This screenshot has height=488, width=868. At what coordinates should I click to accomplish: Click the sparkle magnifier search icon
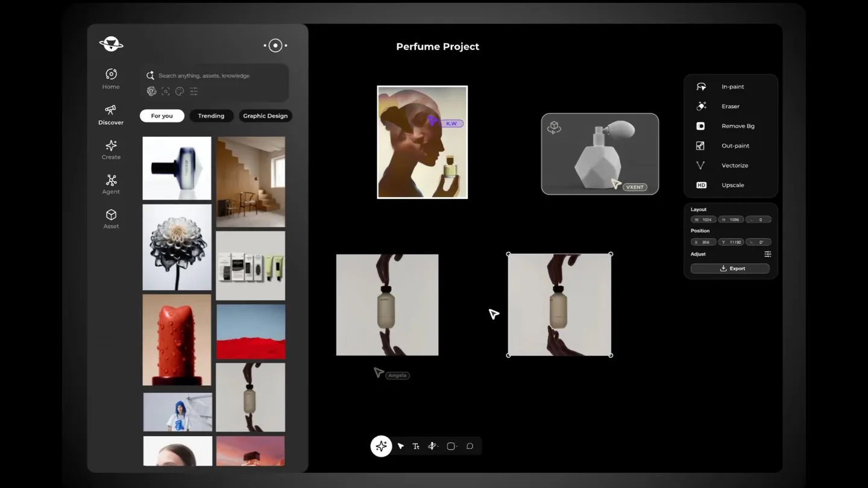click(x=150, y=75)
